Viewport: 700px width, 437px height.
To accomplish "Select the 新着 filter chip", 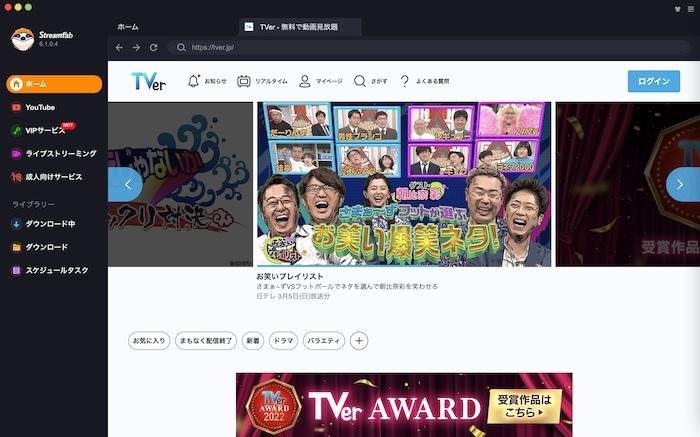I will [253, 341].
